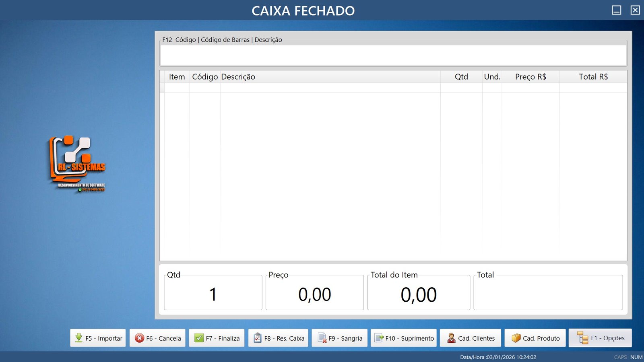Click the Descrição column header

point(238,77)
